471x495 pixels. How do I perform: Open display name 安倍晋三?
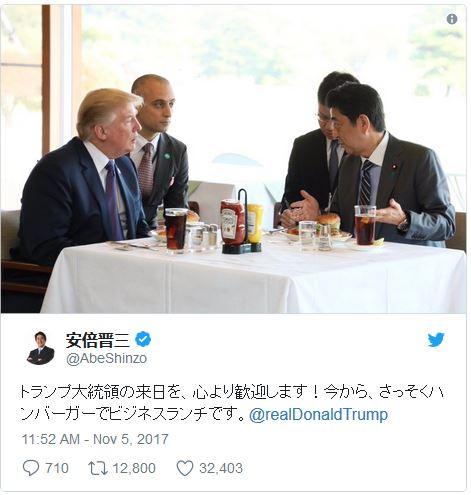tap(98, 340)
